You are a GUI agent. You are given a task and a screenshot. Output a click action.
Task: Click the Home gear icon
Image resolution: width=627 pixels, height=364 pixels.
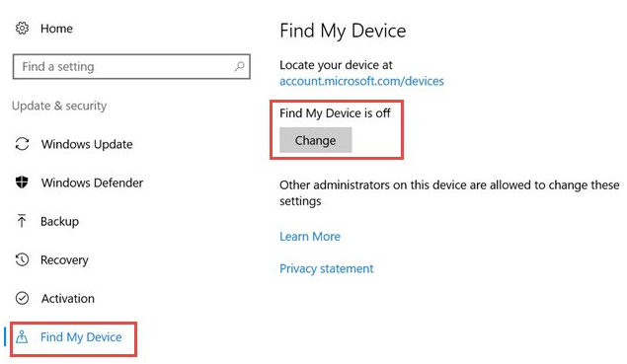pos(22,29)
